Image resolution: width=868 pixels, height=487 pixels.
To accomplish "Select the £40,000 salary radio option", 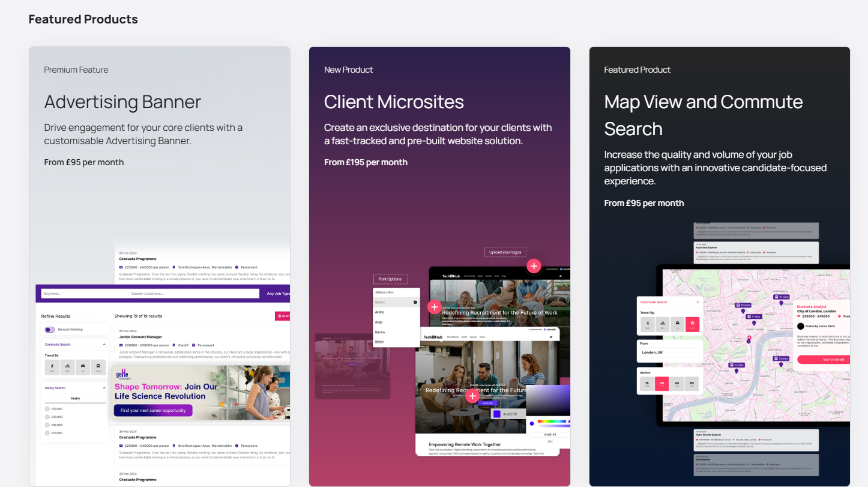I will coord(47,425).
